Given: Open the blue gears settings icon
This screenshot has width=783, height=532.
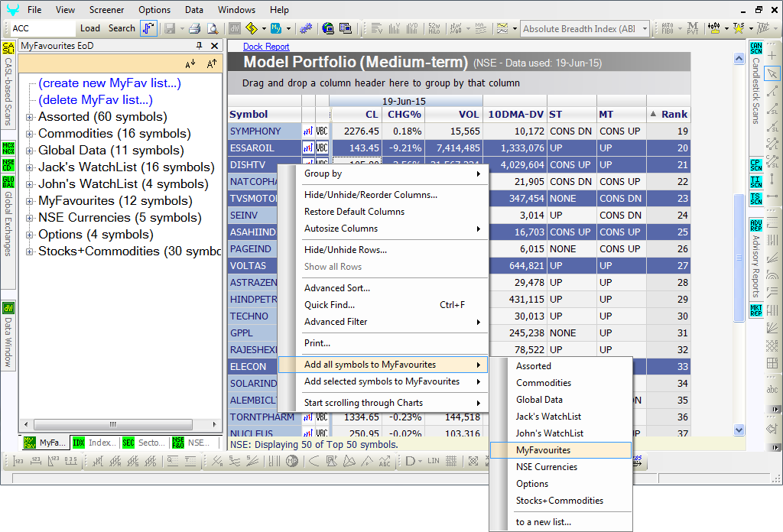Looking at the screenshot, I should coord(306,28).
